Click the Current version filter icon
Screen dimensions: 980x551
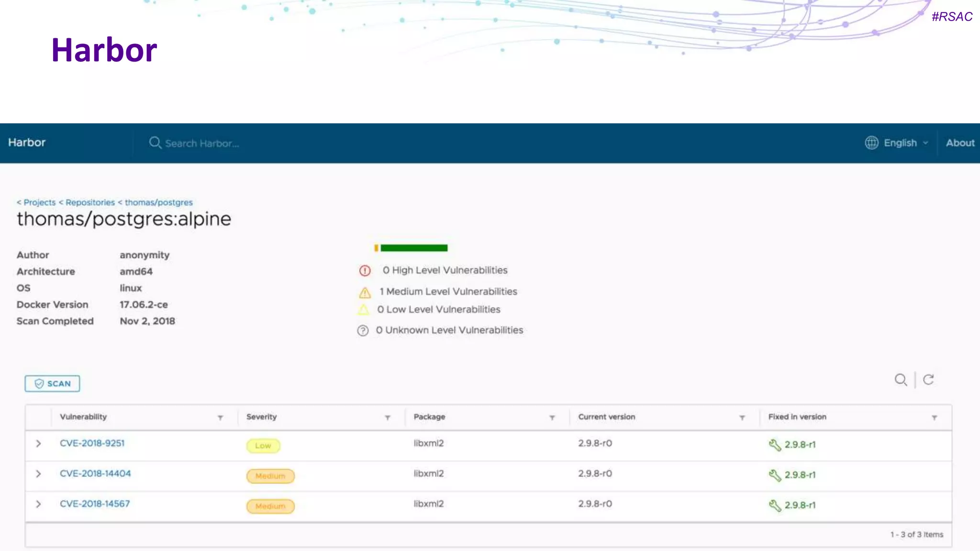point(742,418)
